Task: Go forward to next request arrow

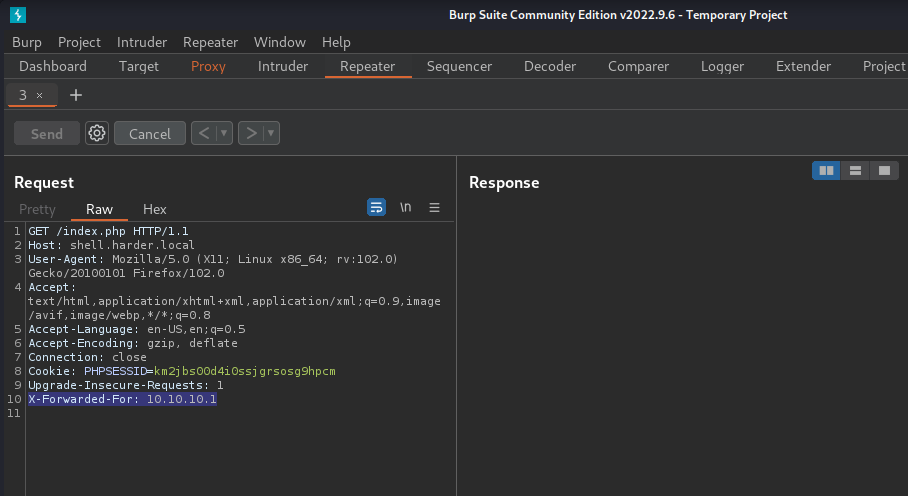Action: pos(251,133)
